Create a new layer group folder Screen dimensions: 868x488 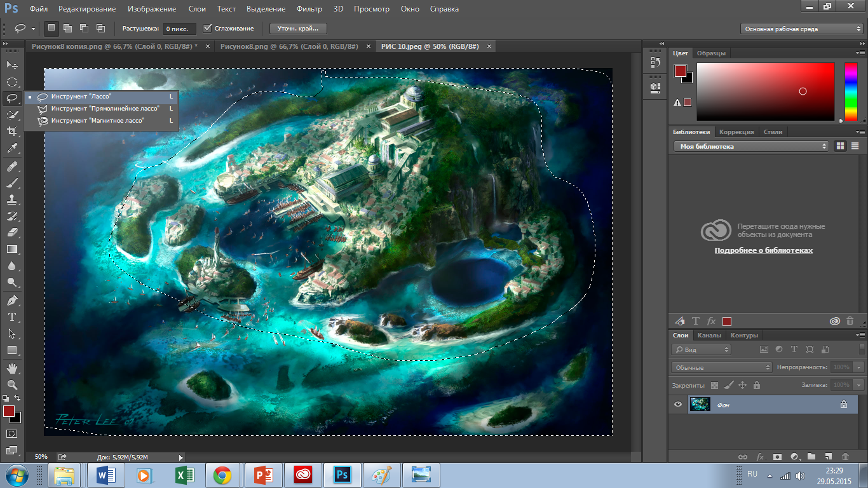click(x=811, y=456)
